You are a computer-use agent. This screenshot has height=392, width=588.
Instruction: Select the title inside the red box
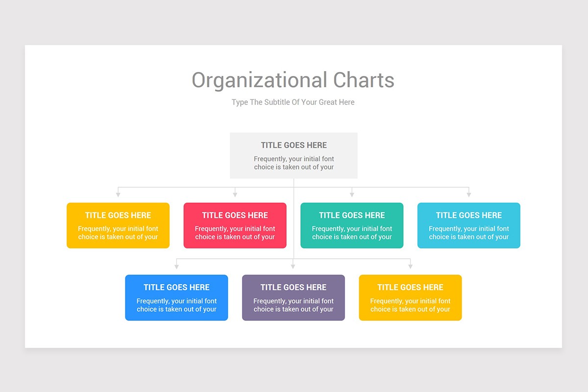click(235, 215)
